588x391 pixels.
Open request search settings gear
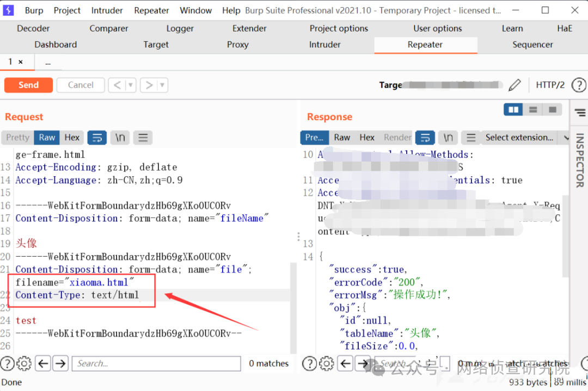24,363
